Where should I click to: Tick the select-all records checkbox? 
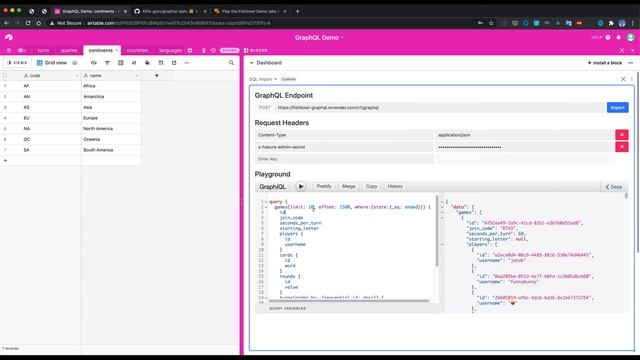point(5,76)
